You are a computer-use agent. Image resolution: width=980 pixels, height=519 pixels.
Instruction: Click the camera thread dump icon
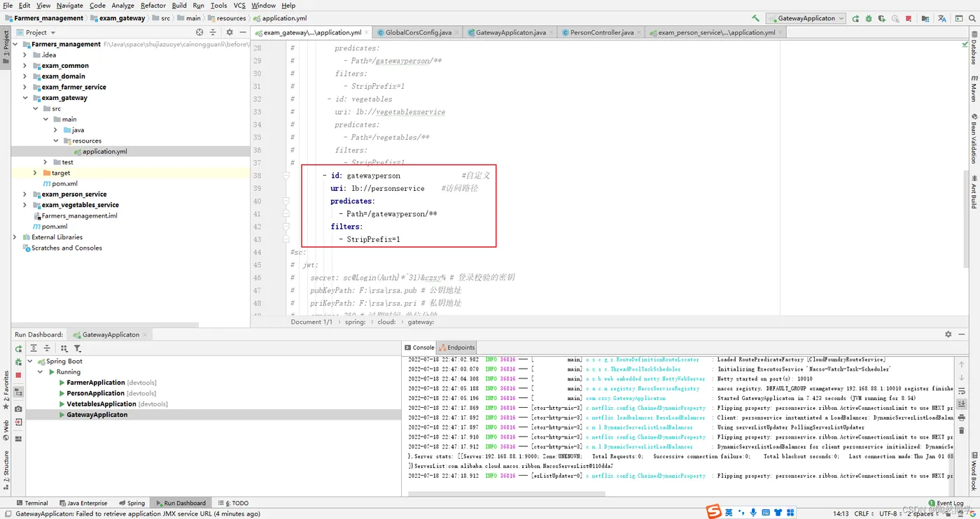(18, 408)
